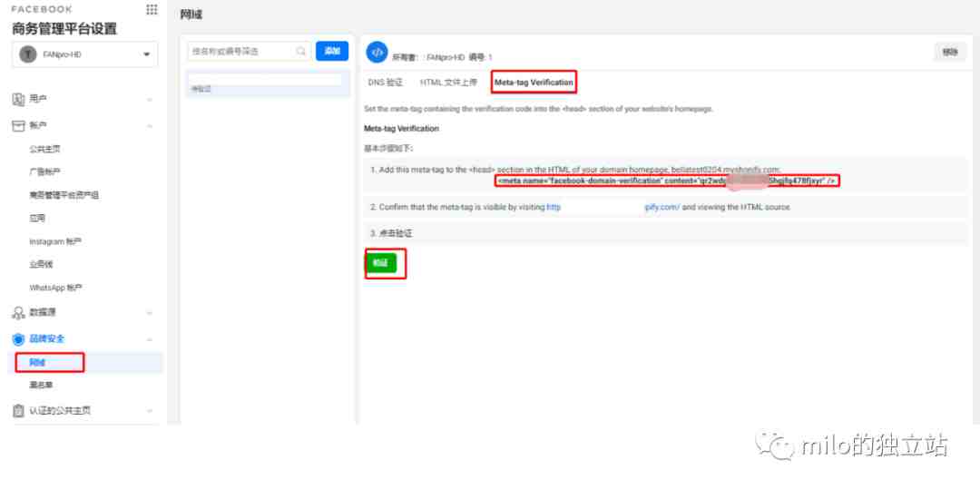Expand the 用户 section chevron
Screen dimensions: 980x489
150,99
